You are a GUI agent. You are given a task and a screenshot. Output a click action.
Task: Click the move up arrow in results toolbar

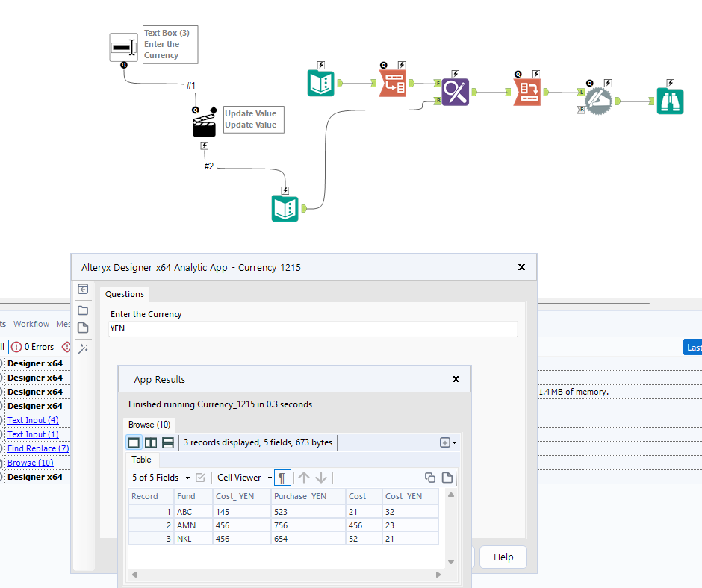[x=304, y=478]
